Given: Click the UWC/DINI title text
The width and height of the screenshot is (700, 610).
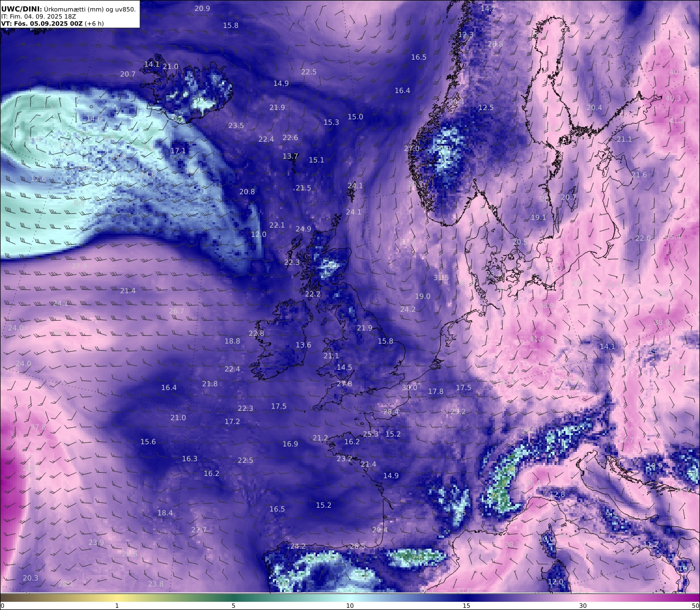Looking at the screenshot, I should tap(22, 9).
